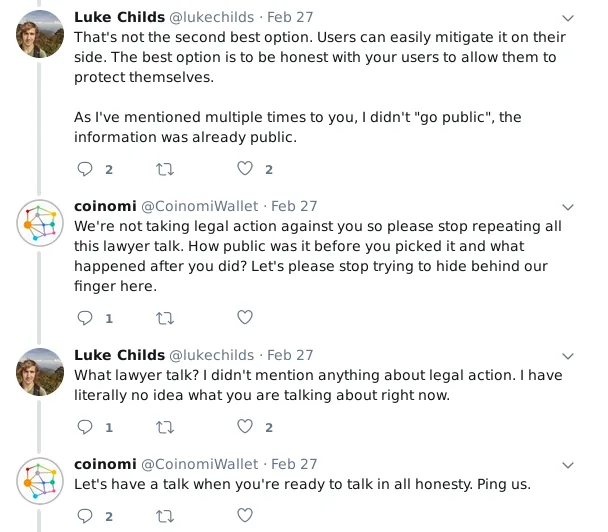This screenshot has height=532, width=608.
Task: Retweet coinomi's "lawyer talk" tweet
Action: click(165, 318)
